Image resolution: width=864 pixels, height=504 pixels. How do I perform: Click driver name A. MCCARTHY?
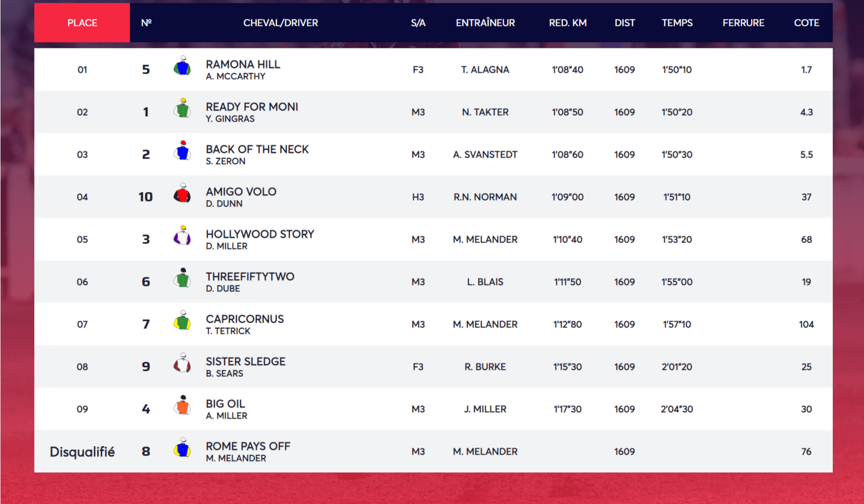coord(235,76)
